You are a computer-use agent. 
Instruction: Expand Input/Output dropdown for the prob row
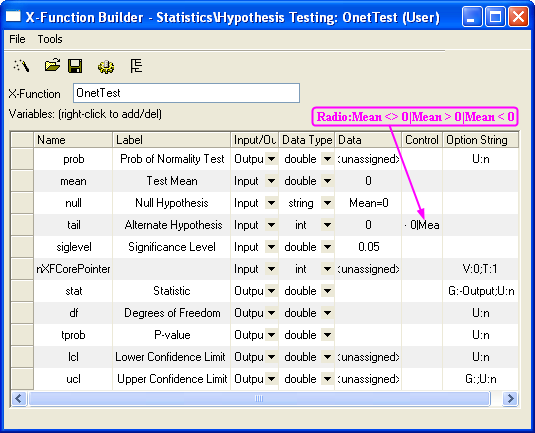pos(272,159)
